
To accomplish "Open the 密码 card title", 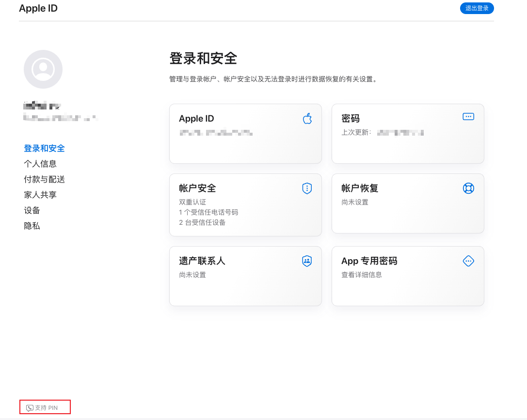I will click(x=351, y=119).
